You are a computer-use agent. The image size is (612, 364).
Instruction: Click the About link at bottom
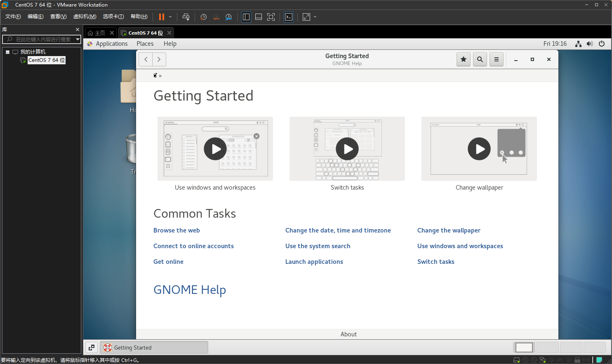pyautogui.click(x=348, y=334)
